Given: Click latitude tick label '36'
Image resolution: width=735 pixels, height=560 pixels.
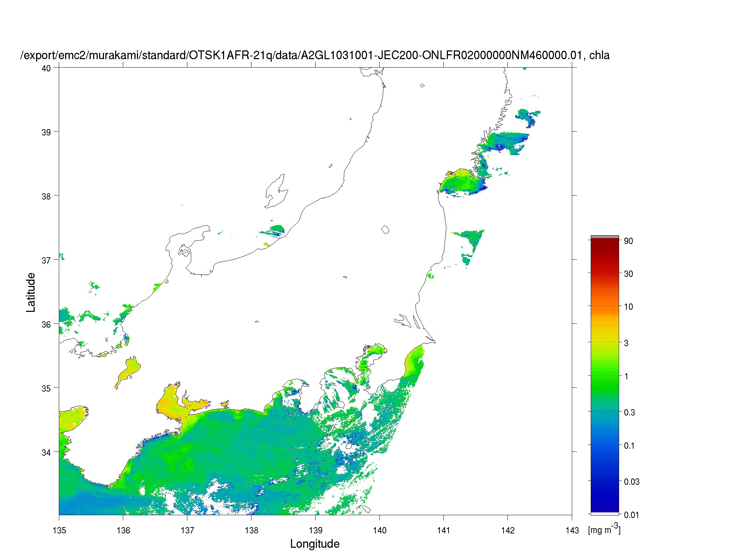Looking at the screenshot, I should tap(46, 324).
